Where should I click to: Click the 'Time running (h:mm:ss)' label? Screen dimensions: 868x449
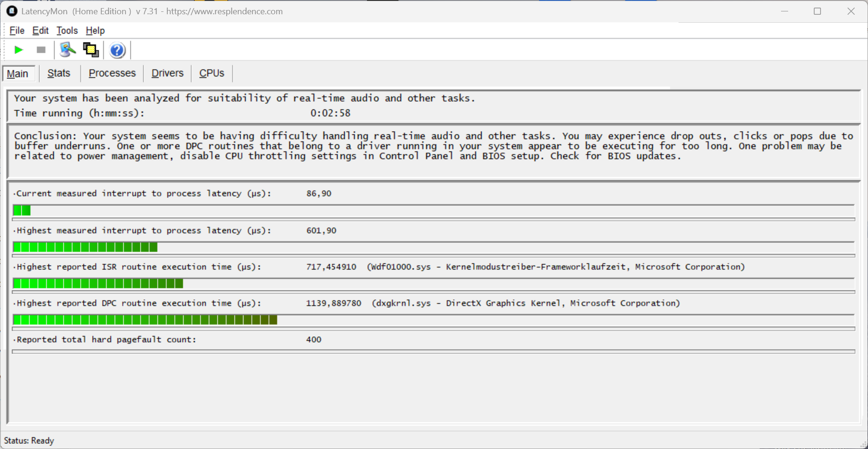(x=79, y=113)
